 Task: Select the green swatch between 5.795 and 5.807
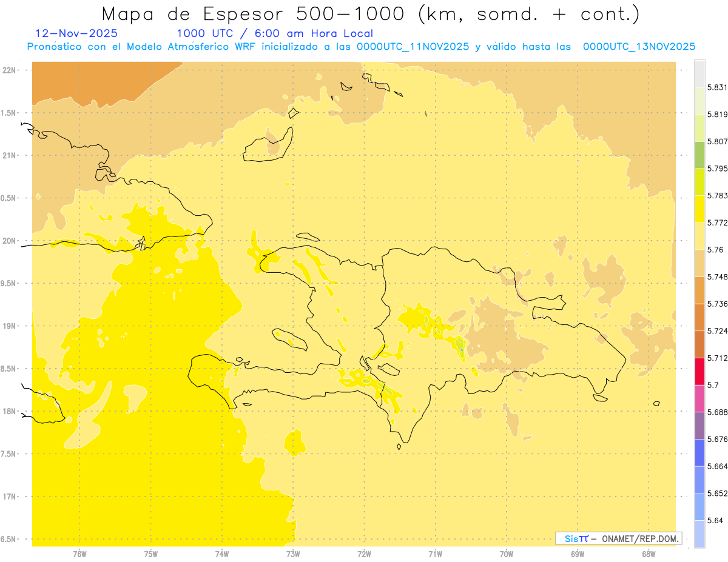click(x=699, y=155)
